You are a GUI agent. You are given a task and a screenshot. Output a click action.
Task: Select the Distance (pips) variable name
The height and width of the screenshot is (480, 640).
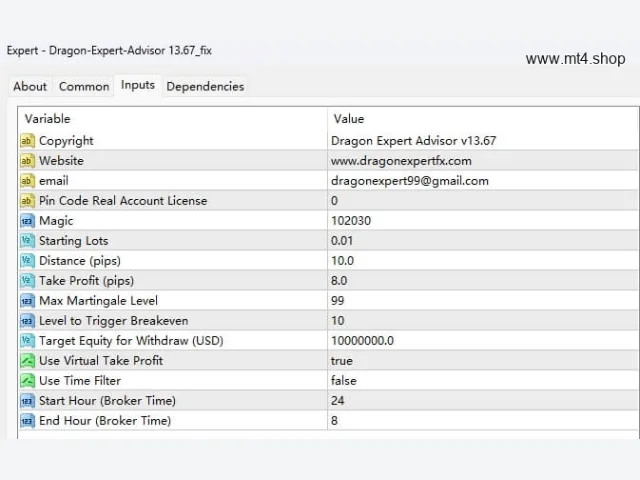click(x=80, y=261)
